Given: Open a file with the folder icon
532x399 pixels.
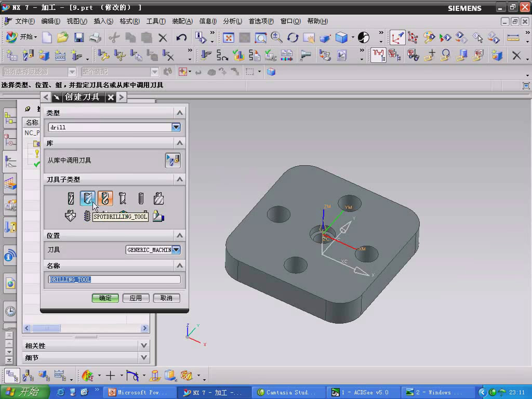Looking at the screenshot, I should [63, 37].
